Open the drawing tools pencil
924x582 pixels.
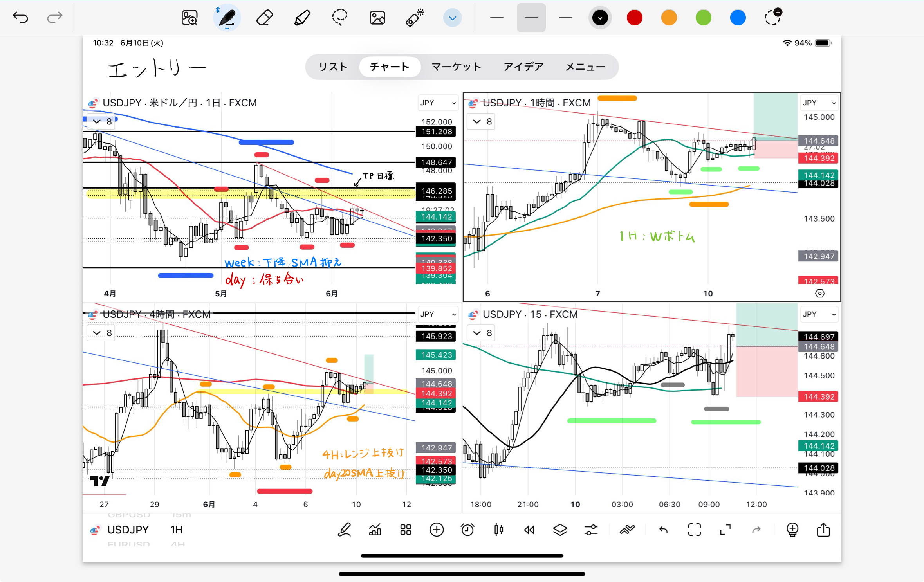coord(344,530)
